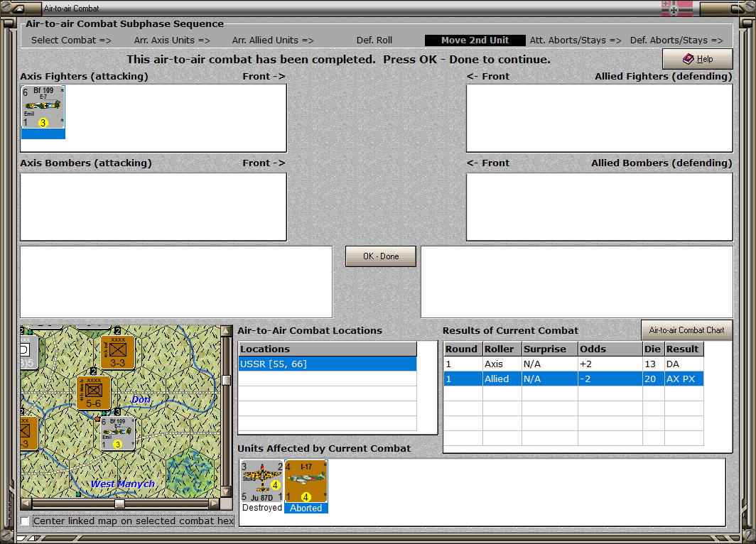Click the Odds column header
The height and width of the screenshot is (544, 756).
610,349
